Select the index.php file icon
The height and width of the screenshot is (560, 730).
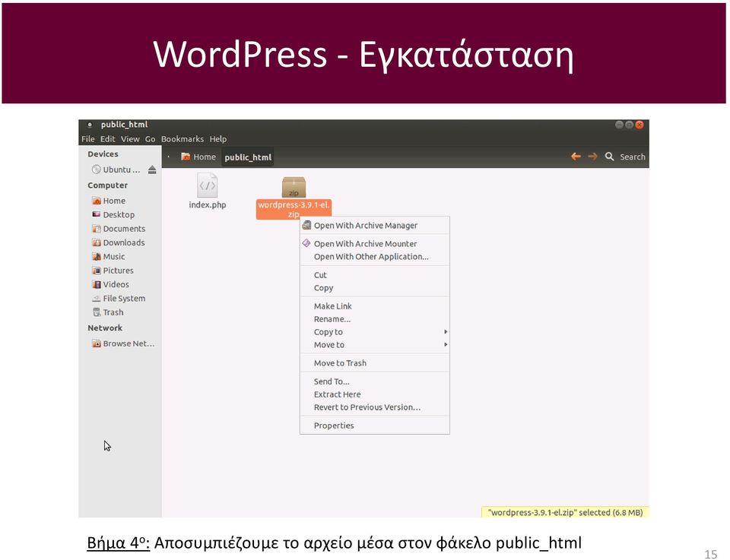[207, 185]
